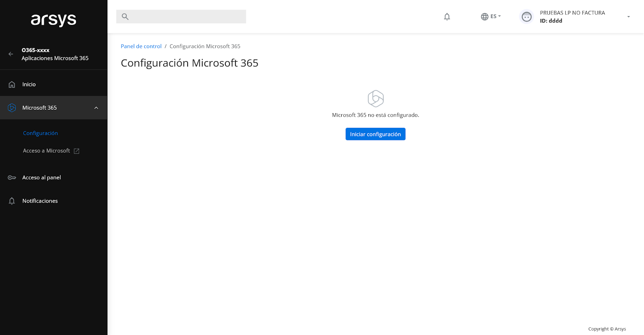Expand the account dropdown arrow

628,17
